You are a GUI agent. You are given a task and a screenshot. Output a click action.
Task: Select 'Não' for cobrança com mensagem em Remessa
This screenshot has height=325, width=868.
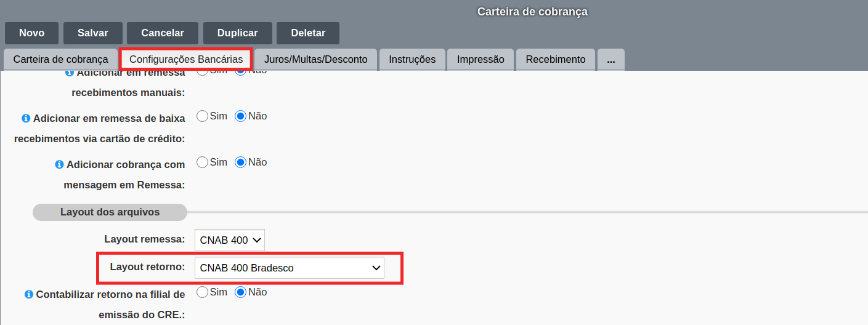pyautogui.click(x=241, y=162)
